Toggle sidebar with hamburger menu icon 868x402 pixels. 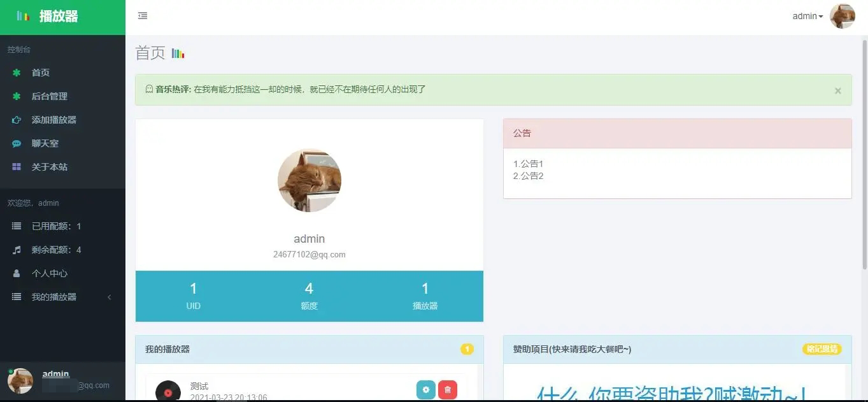pyautogui.click(x=143, y=16)
